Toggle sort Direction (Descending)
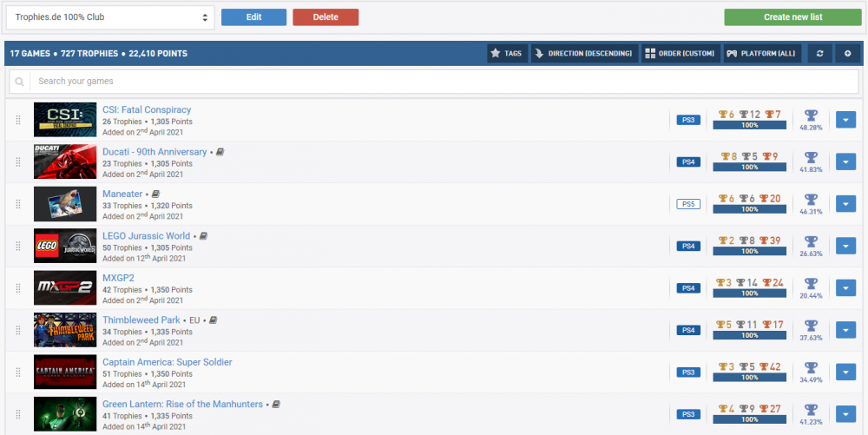Image resolution: width=868 pixels, height=435 pixels. click(584, 54)
